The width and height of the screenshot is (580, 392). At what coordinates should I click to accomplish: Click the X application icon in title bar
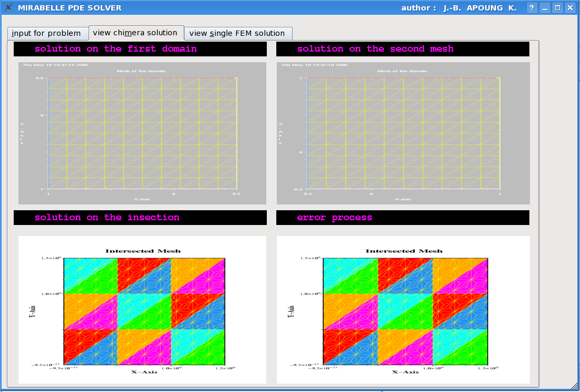[8, 8]
